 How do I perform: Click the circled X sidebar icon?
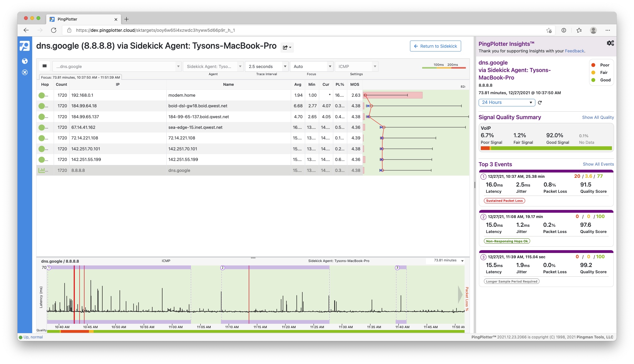pos(25,72)
